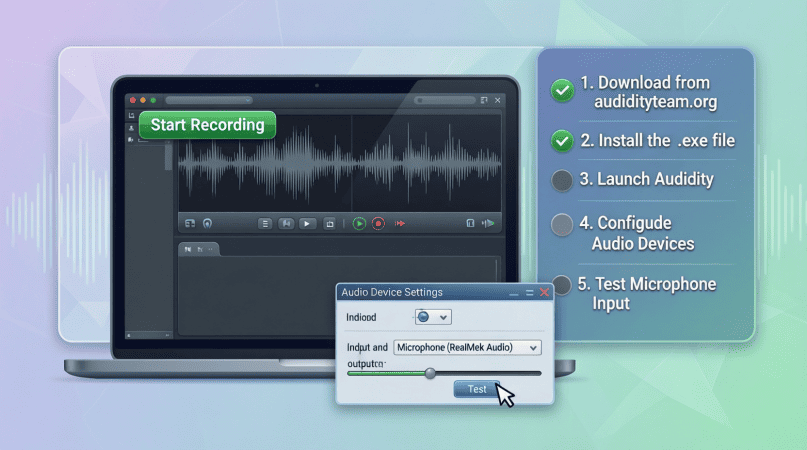The height and width of the screenshot is (450, 807).
Task: Click the headphones monitor icon
Action: [x=207, y=224]
